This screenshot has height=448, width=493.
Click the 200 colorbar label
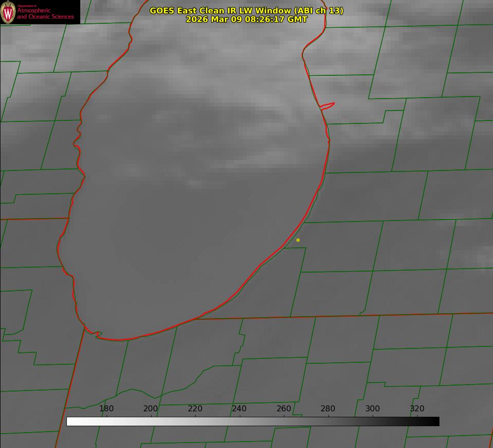(x=151, y=409)
